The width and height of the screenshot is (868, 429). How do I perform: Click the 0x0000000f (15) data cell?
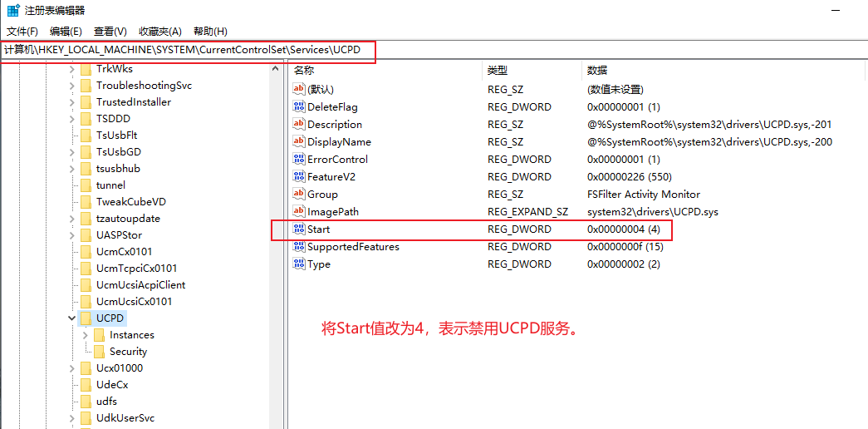click(625, 247)
